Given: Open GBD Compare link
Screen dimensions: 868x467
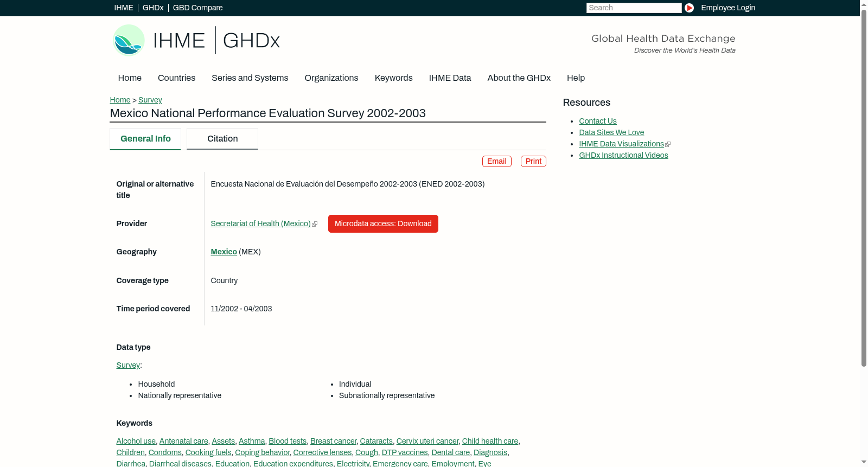Looking at the screenshot, I should (198, 8).
